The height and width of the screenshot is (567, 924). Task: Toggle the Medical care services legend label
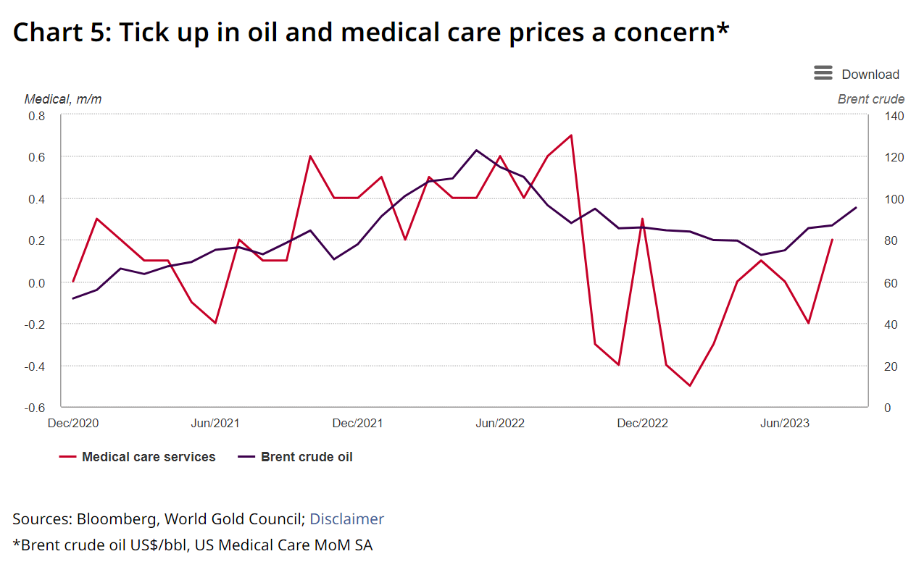[x=149, y=457]
